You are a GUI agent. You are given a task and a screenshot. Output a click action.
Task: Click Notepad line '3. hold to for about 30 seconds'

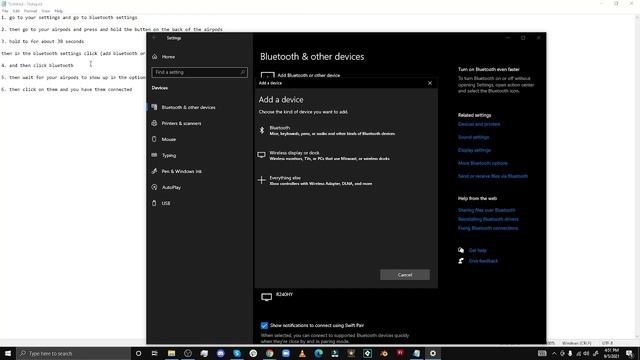(x=43, y=42)
